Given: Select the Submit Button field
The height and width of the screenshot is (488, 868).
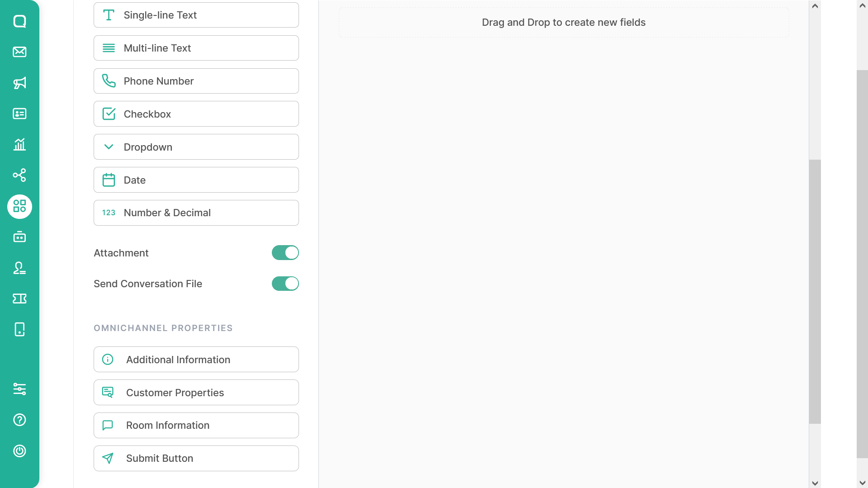Looking at the screenshot, I should pos(196,459).
